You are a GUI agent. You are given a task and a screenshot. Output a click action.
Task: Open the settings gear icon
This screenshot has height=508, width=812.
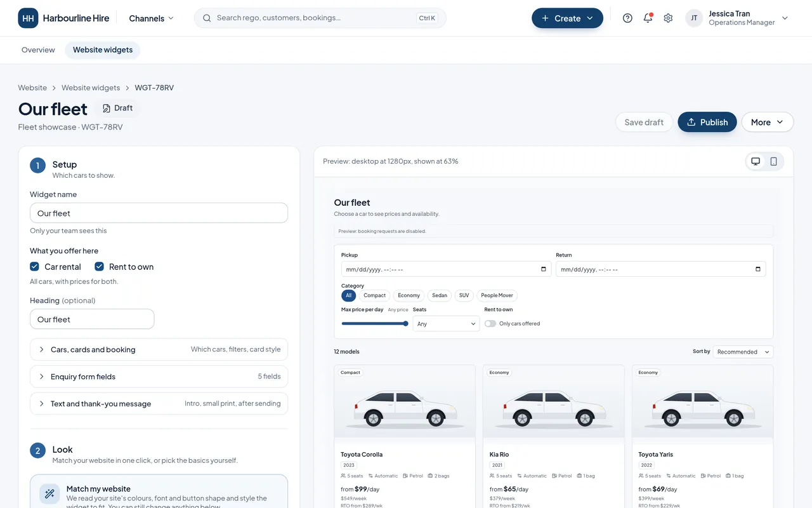pyautogui.click(x=668, y=18)
